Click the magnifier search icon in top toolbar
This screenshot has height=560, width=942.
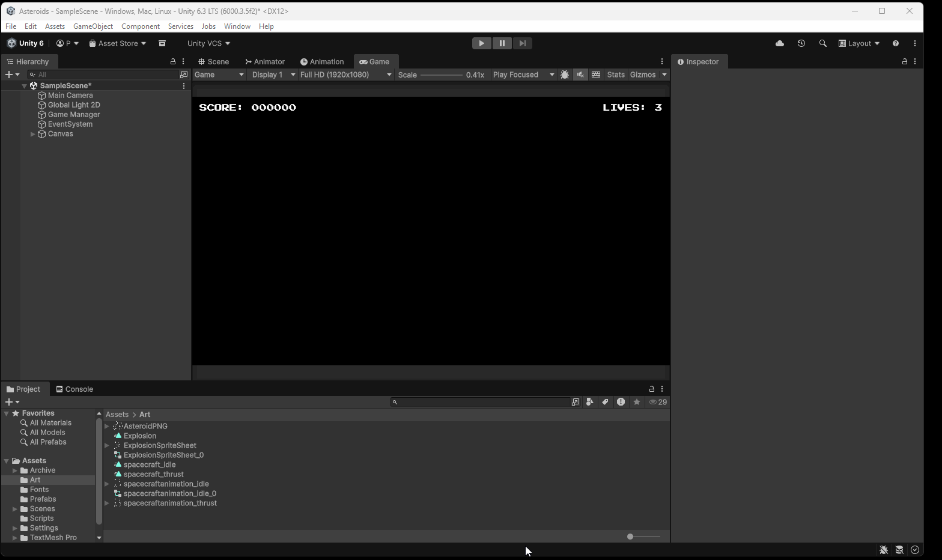[x=823, y=43]
